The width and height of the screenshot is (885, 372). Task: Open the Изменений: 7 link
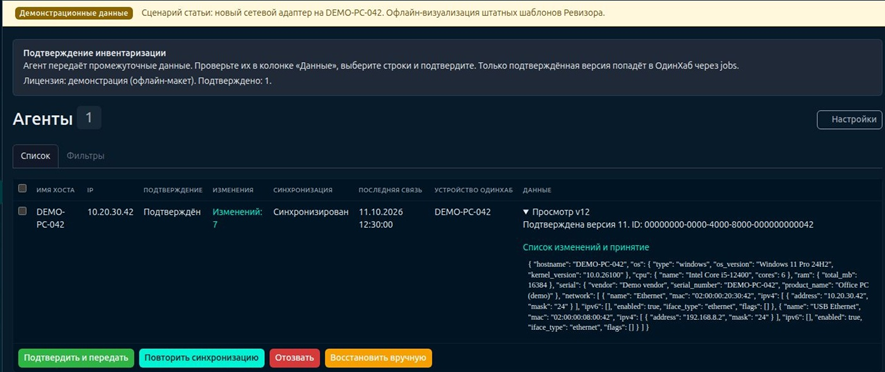pos(237,218)
